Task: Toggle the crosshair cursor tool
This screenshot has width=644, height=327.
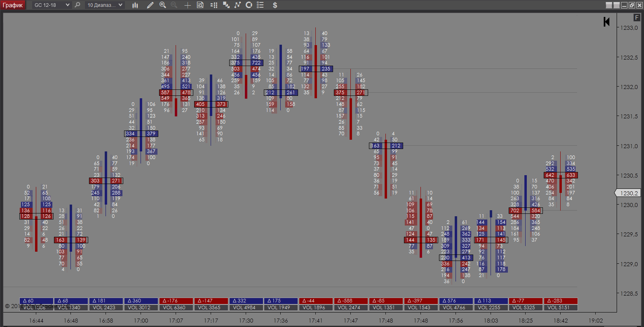Action: point(187,5)
